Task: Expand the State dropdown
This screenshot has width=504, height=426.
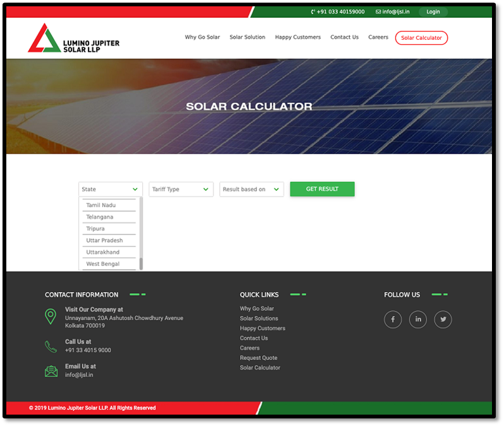Action: [x=111, y=190]
